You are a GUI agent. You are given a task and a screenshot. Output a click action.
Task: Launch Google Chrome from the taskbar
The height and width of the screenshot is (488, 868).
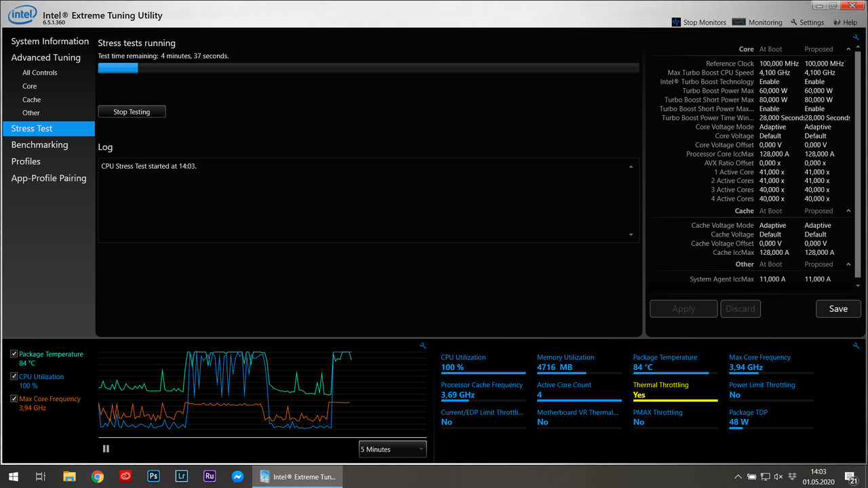click(x=97, y=476)
